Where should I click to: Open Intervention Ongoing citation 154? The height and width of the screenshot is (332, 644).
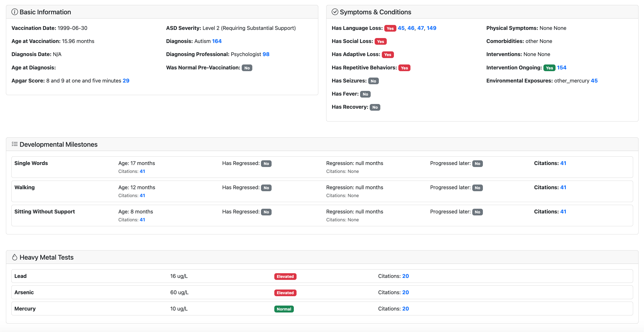coord(561,67)
